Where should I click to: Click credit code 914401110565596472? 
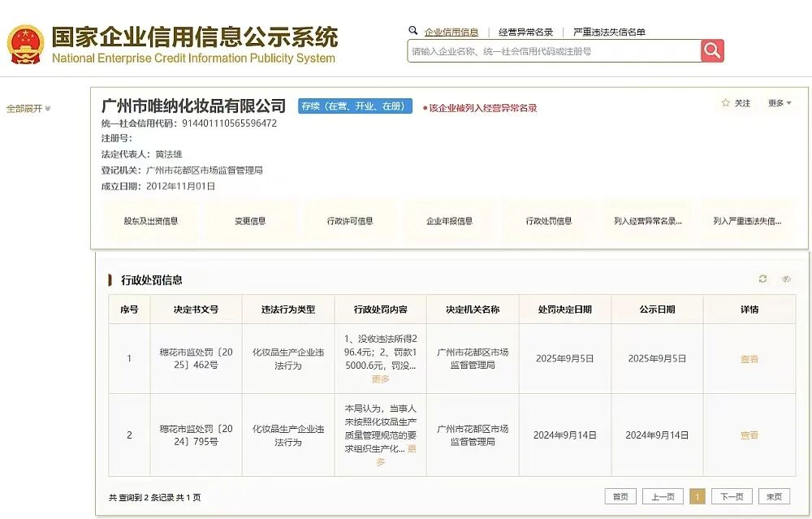pos(230,123)
